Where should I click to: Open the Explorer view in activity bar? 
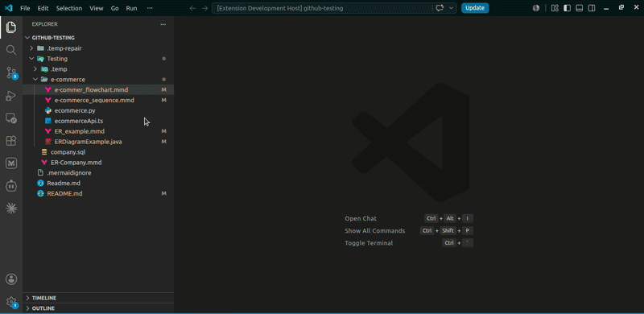tap(11, 27)
